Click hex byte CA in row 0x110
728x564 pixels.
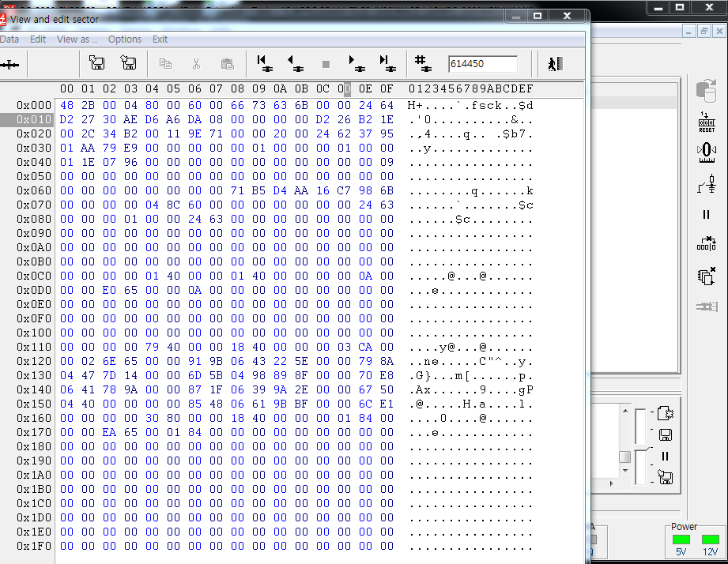pyautogui.click(x=365, y=348)
